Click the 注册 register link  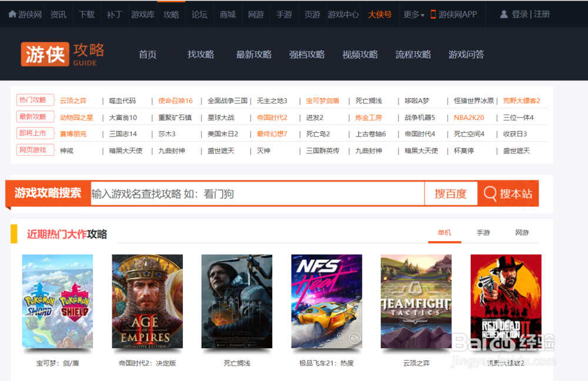point(542,14)
